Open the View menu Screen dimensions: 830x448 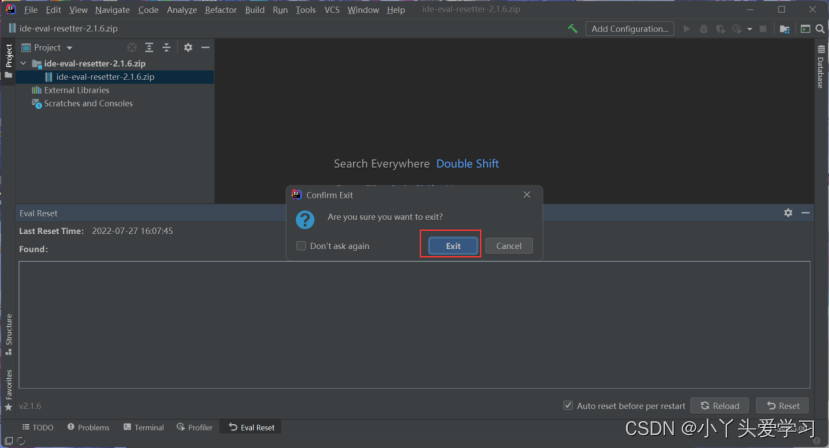78,10
